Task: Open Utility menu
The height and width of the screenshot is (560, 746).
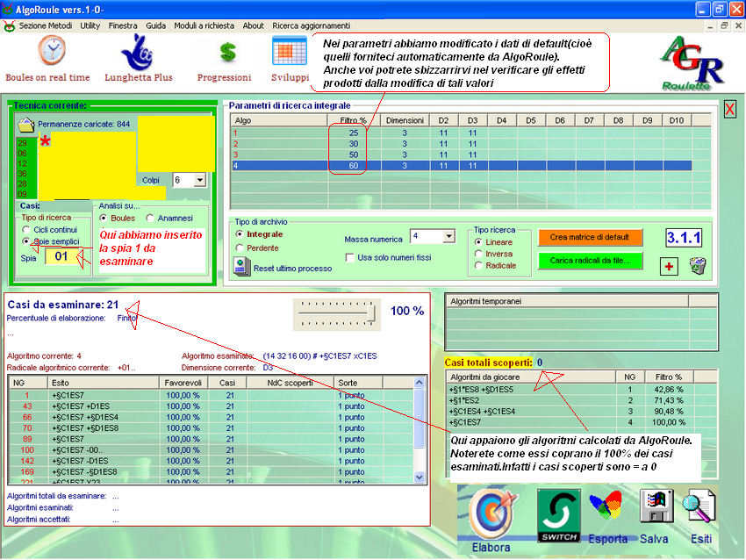Action: (90, 25)
